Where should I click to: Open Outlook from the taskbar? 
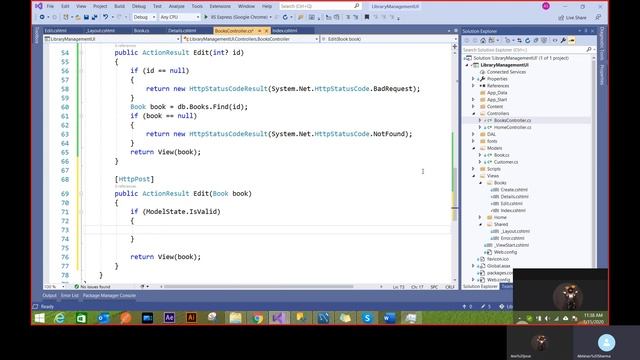point(103,318)
